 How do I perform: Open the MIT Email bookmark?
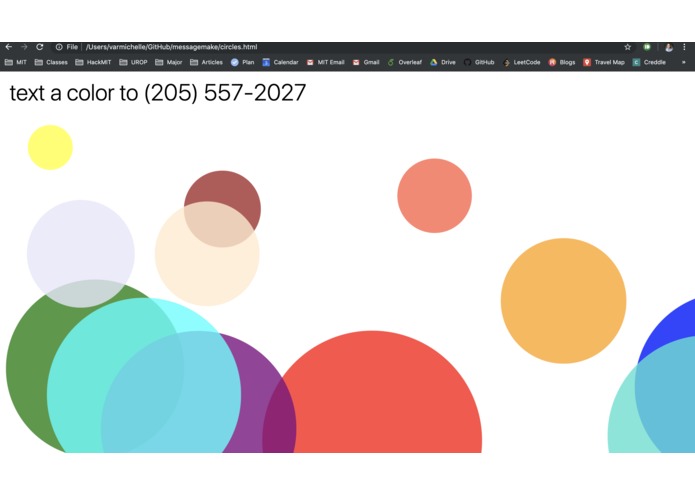[x=325, y=62]
